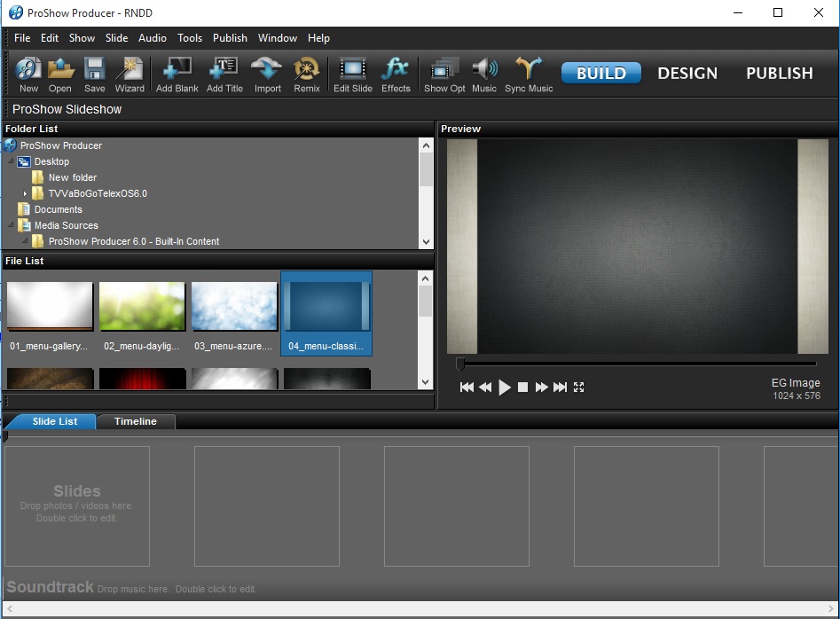Save the show with the Save icon
This screenshot has height=619, width=840.
point(94,75)
